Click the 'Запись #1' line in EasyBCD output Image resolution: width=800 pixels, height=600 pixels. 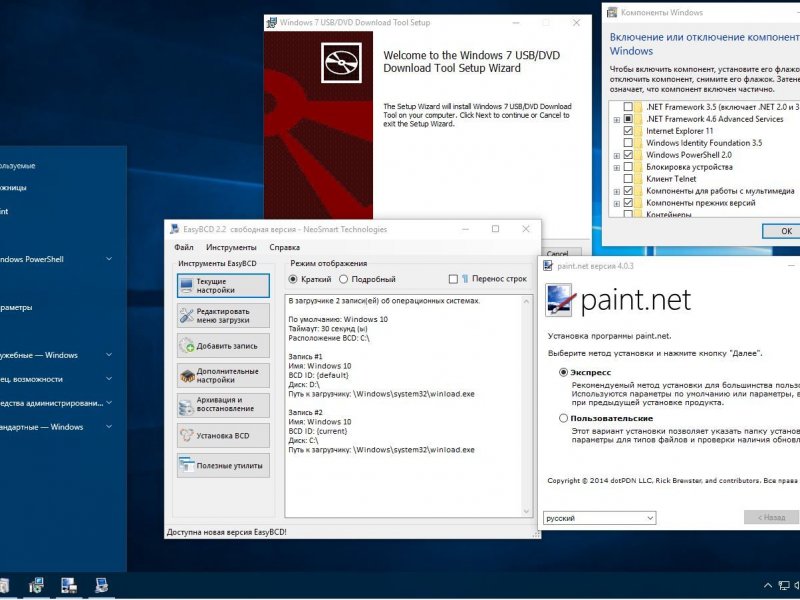[x=306, y=357]
